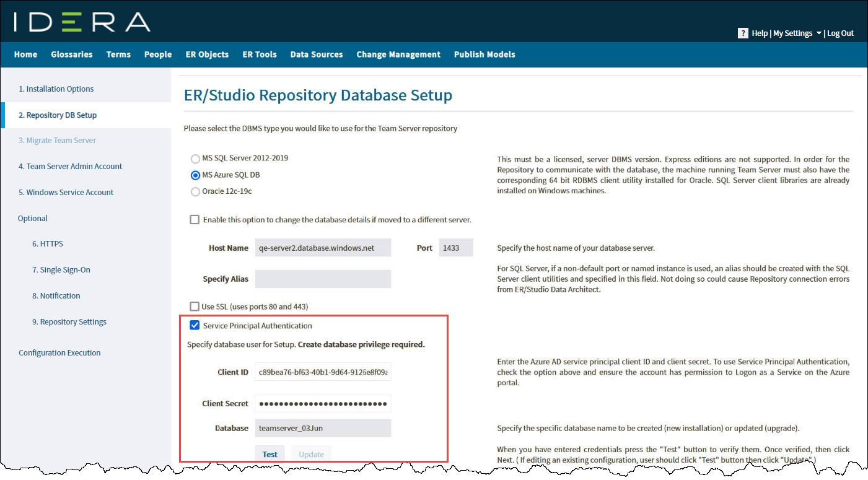Viewport: 868px width, 480px height.
Task: Open the Glossaries menu
Action: [x=72, y=55]
